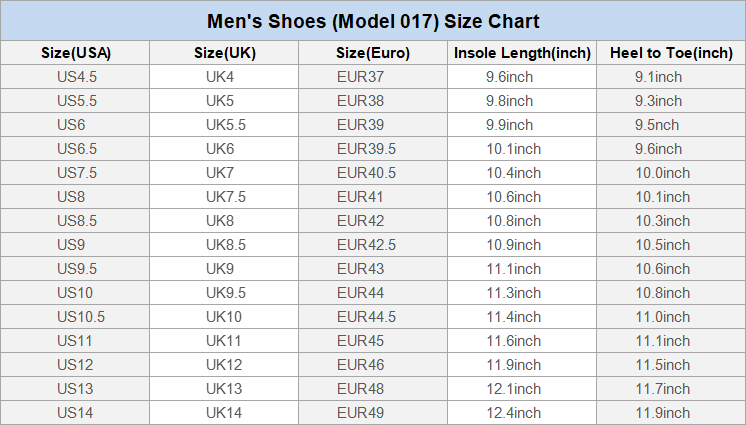Screen dimensions: 746x425
Task: Click the Men's Shoes Size Chart title
Action: (373, 21)
